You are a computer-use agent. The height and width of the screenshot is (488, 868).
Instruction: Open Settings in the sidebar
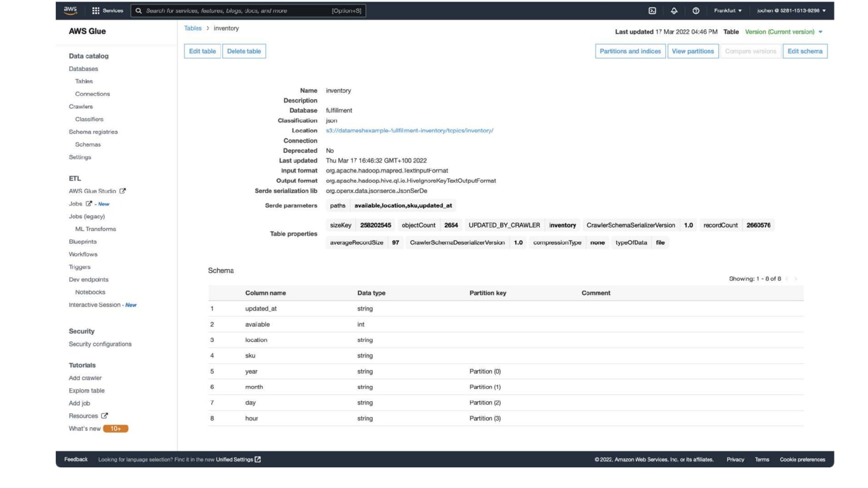pyautogui.click(x=80, y=157)
